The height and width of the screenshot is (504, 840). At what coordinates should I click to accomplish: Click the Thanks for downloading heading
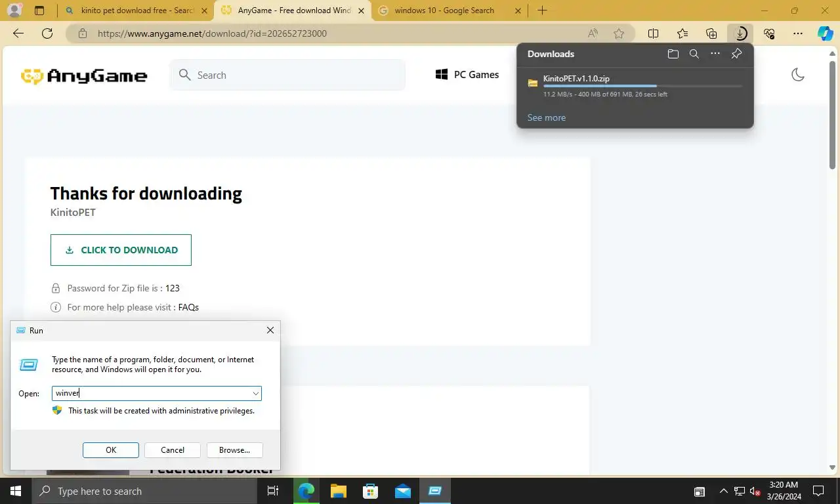pos(146,194)
